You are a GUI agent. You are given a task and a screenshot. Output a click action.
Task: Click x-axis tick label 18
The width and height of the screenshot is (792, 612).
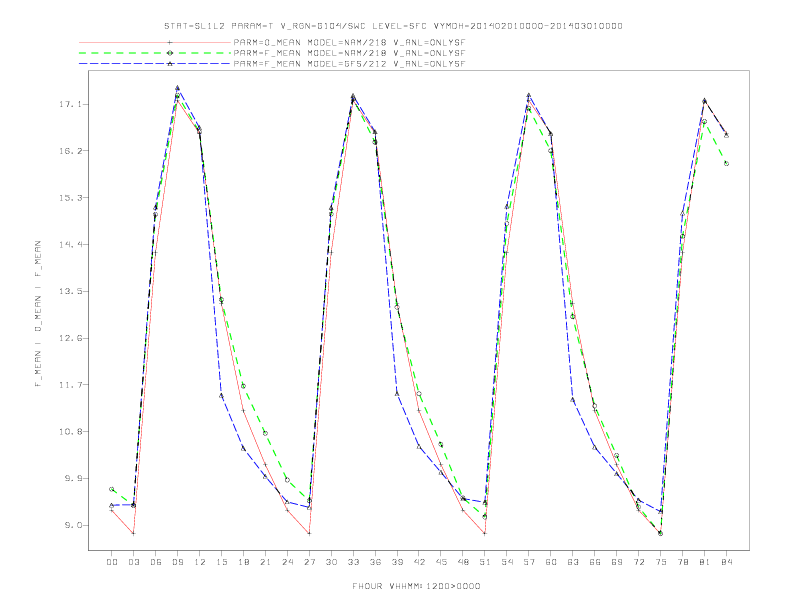243,562
